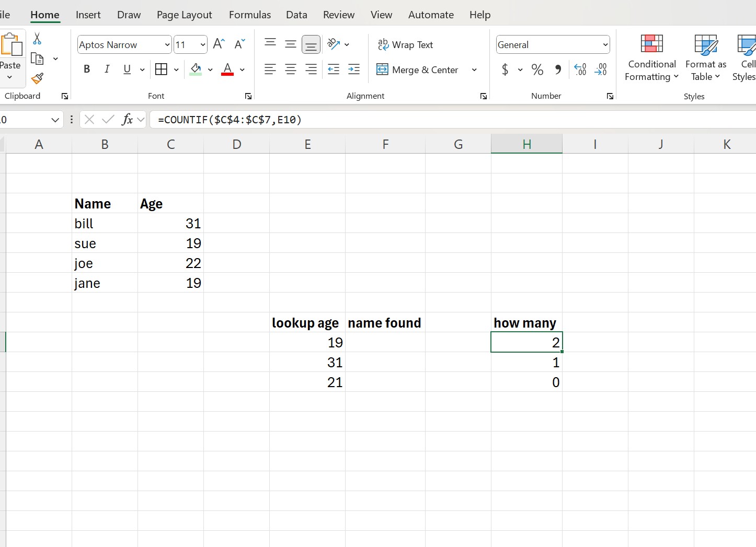
Task: Increase font size with larger A icon
Action: click(x=219, y=44)
